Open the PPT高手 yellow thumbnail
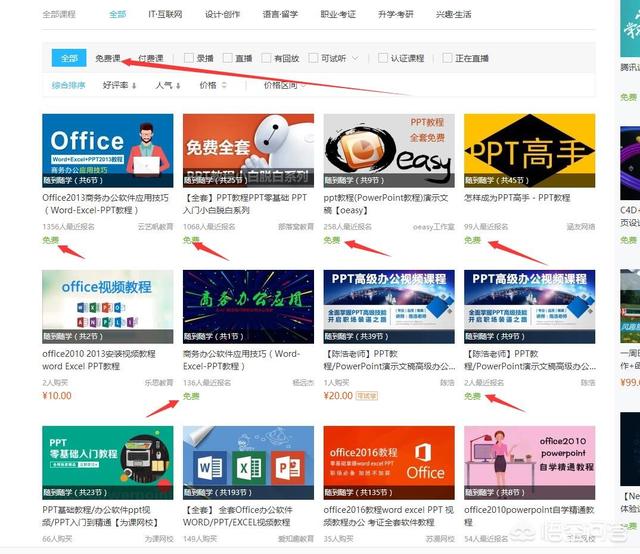This screenshot has width=640, height=554. [529, 150]
